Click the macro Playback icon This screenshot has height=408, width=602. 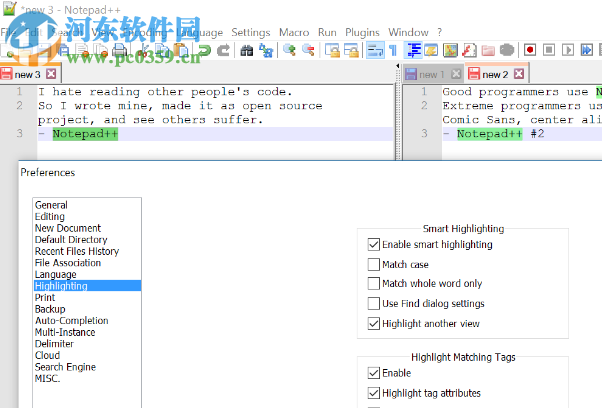568,50
